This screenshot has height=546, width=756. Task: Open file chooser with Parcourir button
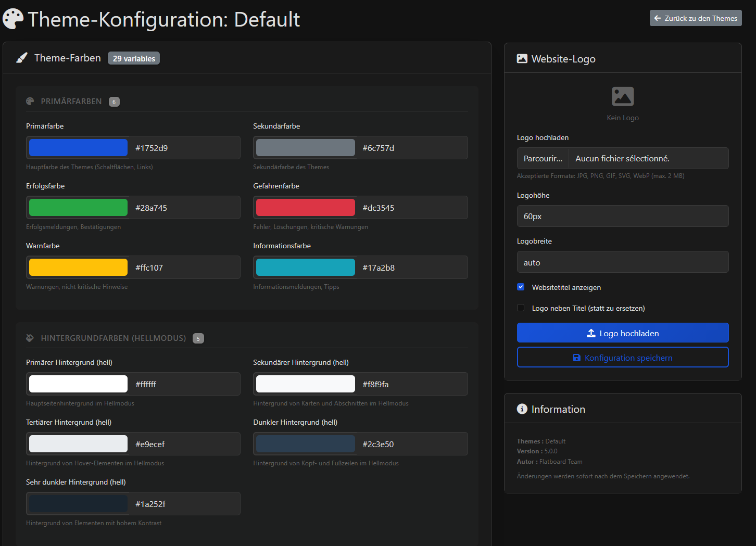(x=543, y=159)
